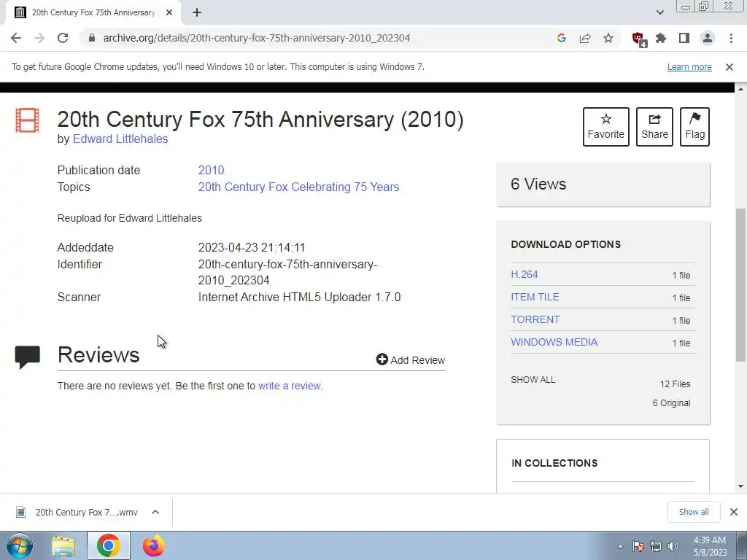Reload the archive.org page
Screen dimensions: 747x560
tap(63, 38)
